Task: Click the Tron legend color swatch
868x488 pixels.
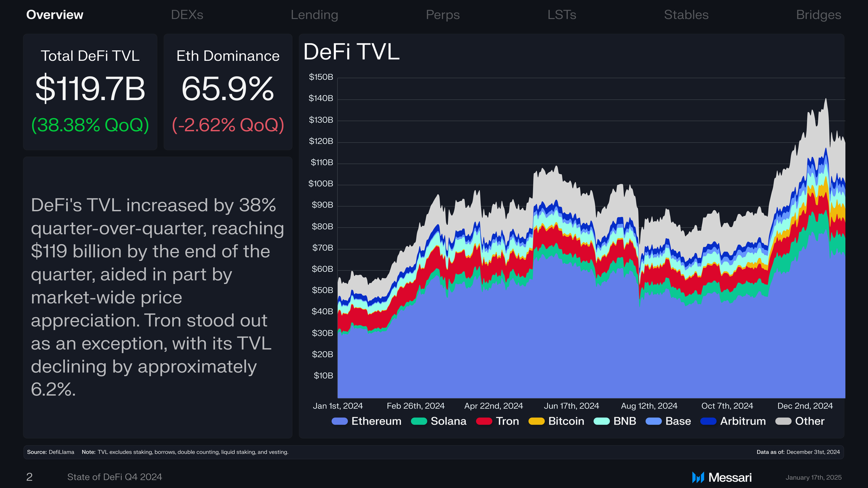Action: tap(484, 421)
